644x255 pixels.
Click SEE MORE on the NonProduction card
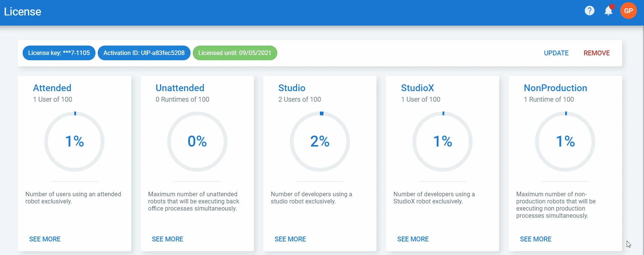pyautogui.click(x=536, y=239)
